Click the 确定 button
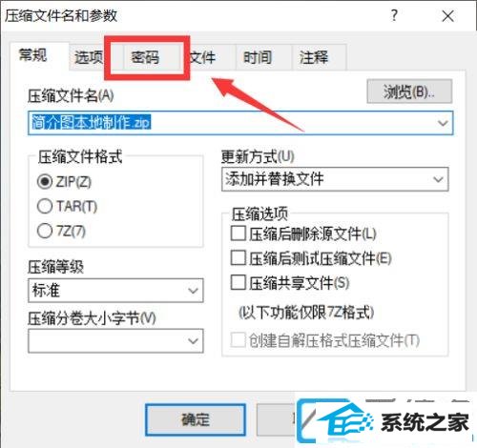477x448 pixels. [x=196, y=419]
